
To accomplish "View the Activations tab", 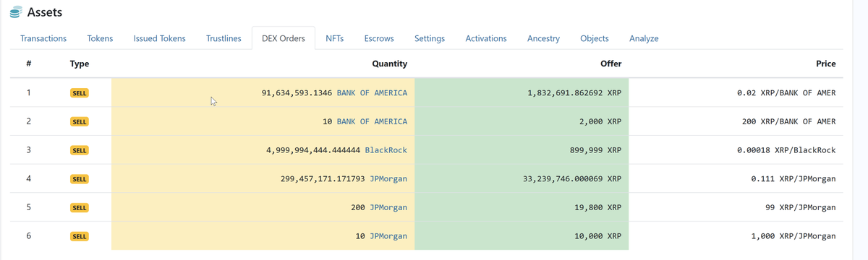I will [486, 38].
